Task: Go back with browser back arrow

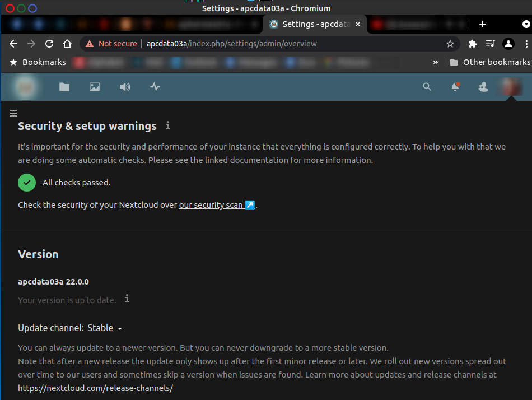Action: [13, 44]
